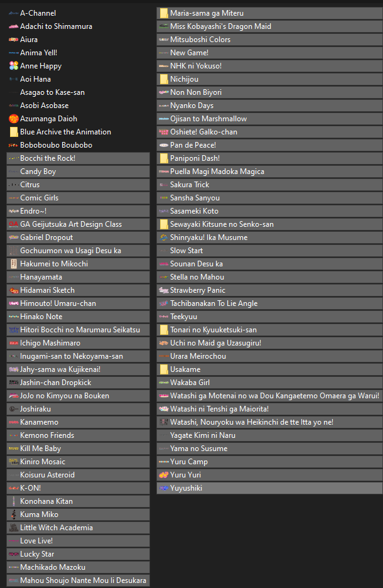The height and width of the screenshot is (588, 383).
Task: Select the K-ON! row
Action: pos(78,488)
